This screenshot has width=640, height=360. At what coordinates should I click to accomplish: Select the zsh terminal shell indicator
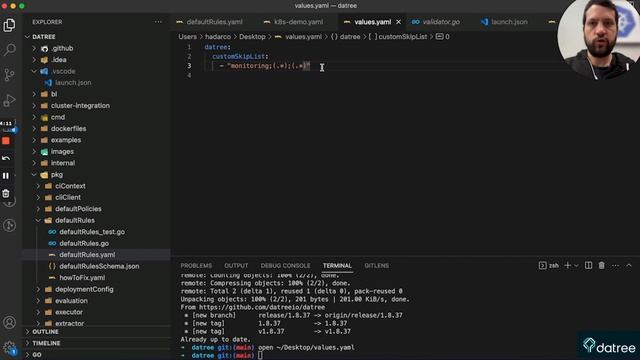[549, 266]
